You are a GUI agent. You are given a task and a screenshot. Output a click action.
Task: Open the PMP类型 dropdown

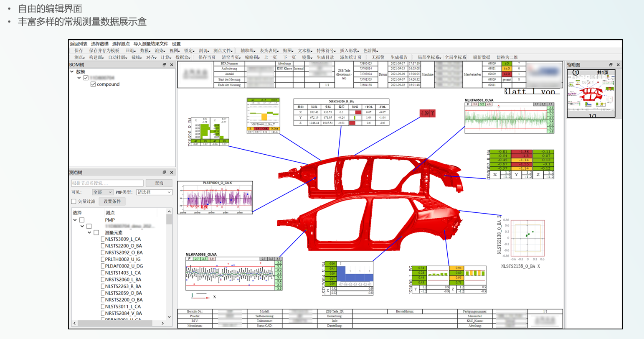(x=154, y=192)
